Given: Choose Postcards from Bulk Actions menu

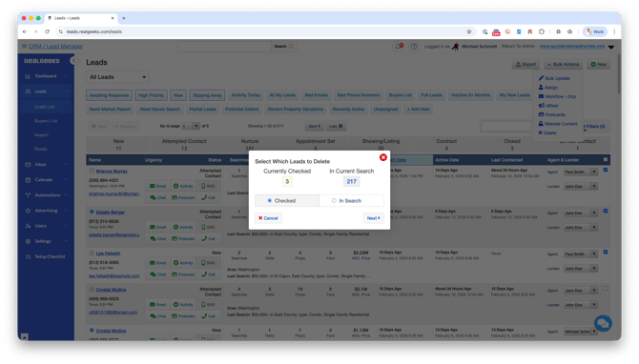Looking at the screenshot, I should 551,114.
